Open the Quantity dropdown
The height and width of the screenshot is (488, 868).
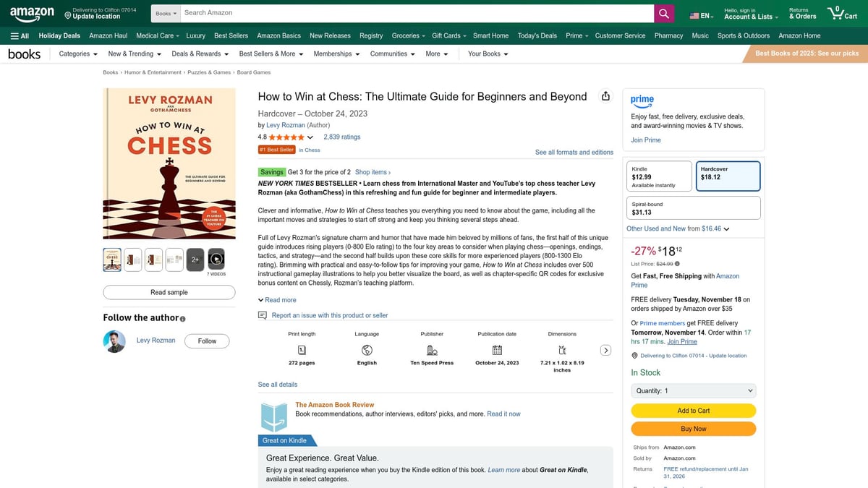pos(693,390)
